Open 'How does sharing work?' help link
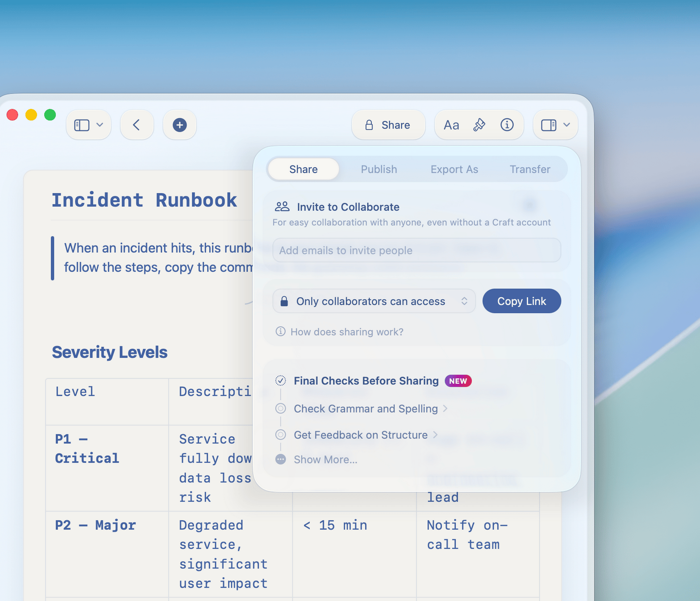Image resolution: width=700 pixels, height=601 pixels. (346, 332)
